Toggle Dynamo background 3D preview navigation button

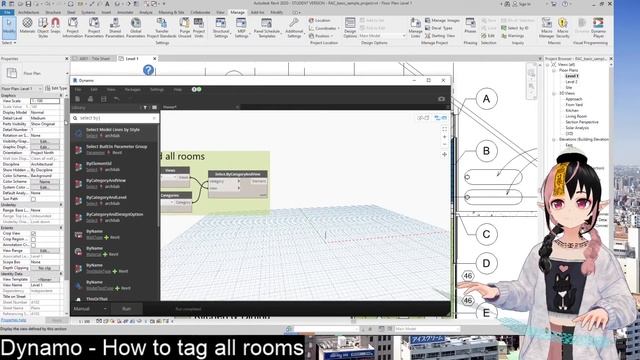click(440, 118)
